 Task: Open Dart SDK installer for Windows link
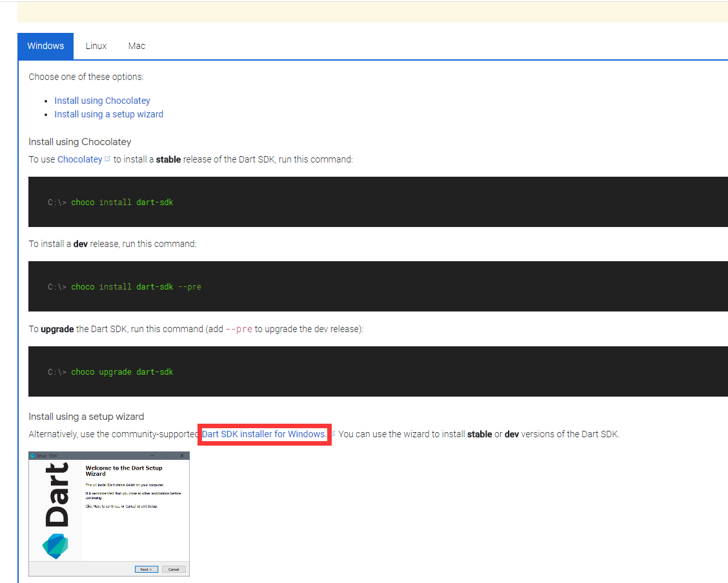pyautogui.click(x=264, y=434)
